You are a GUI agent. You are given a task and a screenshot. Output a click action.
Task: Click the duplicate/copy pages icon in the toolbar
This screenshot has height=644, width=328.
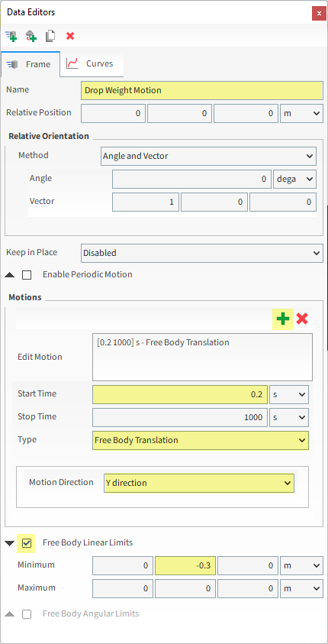[x=50, y=36]
